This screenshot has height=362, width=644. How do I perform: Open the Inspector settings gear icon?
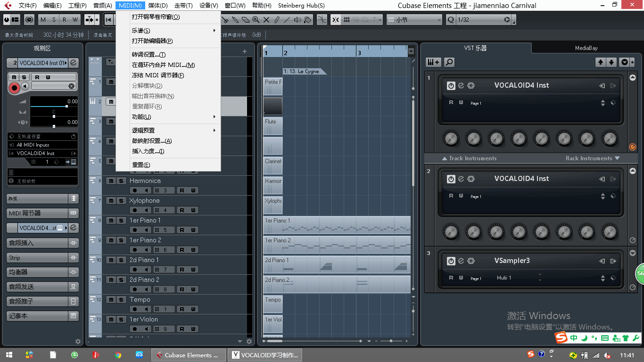(x=78, y=341)
